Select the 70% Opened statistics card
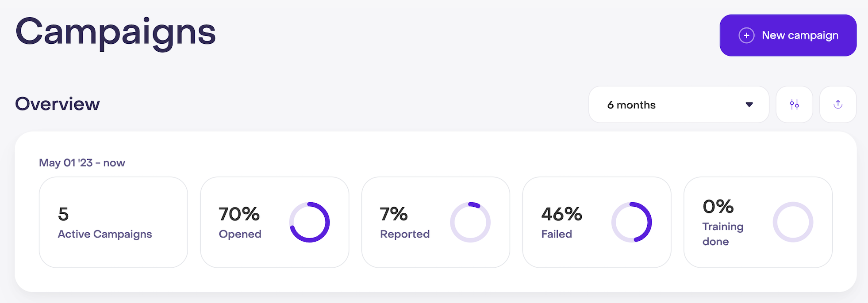Image resolution: width=868 pixels, height=303 pixels. (274, 222)
